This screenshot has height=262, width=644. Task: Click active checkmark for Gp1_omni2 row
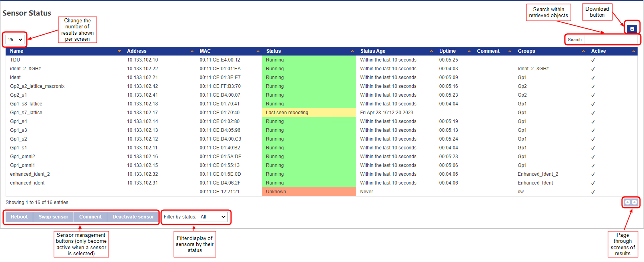pos(593,157)
